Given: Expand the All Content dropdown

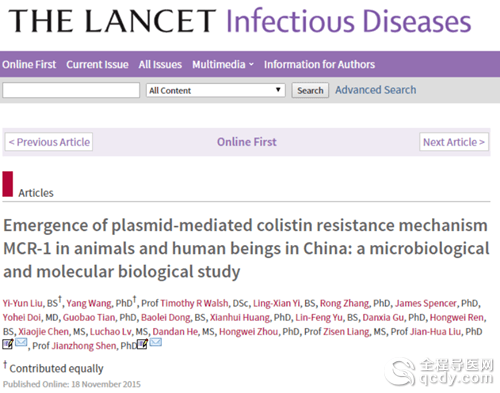Looking at the screenshot, I should coord(215,90).
